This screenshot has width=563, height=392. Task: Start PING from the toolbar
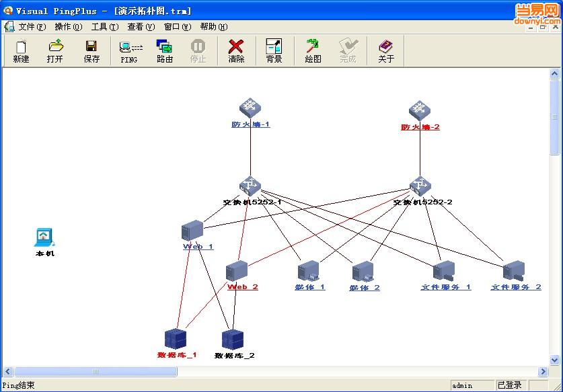[130, 51]
